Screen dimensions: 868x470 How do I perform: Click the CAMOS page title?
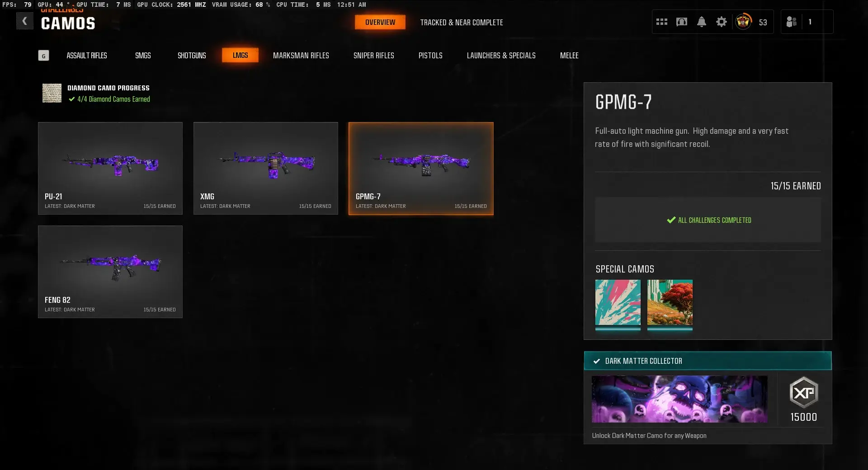(68, 23)
